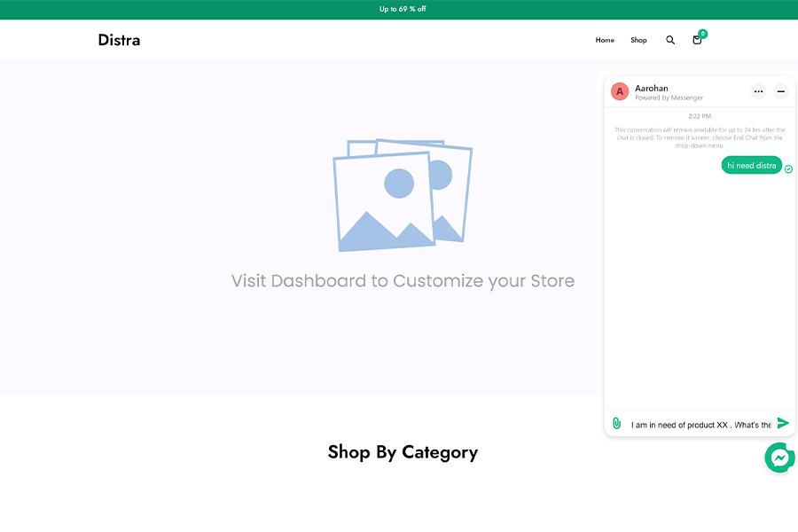Open the three-dot chat options menu

(x=758, y=91)
